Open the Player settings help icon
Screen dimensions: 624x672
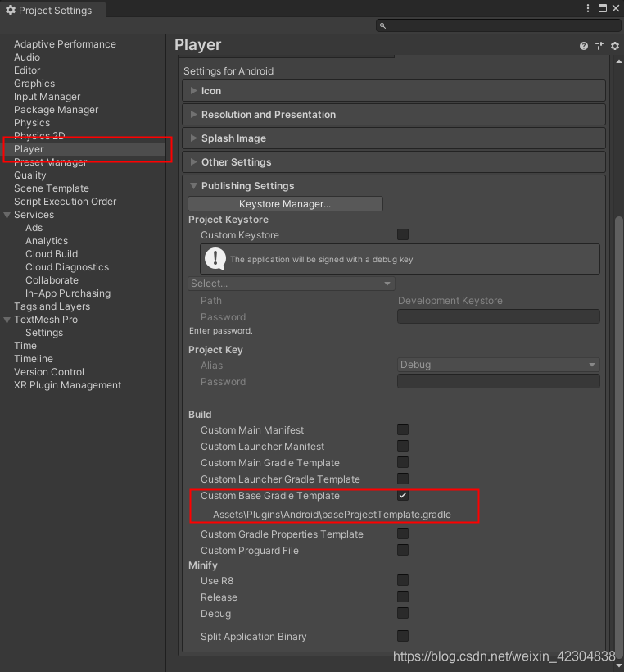pos(582,46)
